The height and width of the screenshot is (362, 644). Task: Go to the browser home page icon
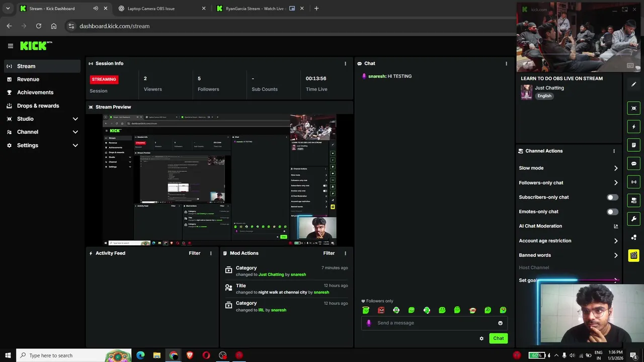click(54, 26)
